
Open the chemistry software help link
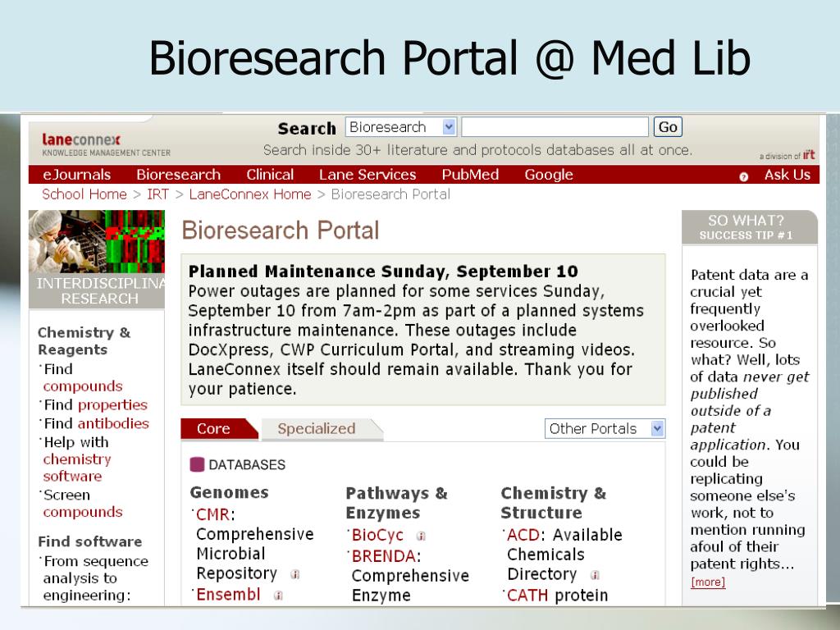(77, 468)
